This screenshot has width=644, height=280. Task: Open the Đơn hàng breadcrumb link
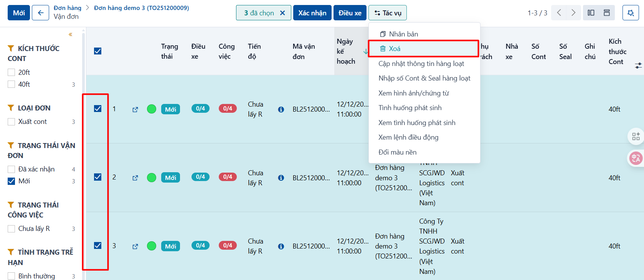[x=68, y=8]
